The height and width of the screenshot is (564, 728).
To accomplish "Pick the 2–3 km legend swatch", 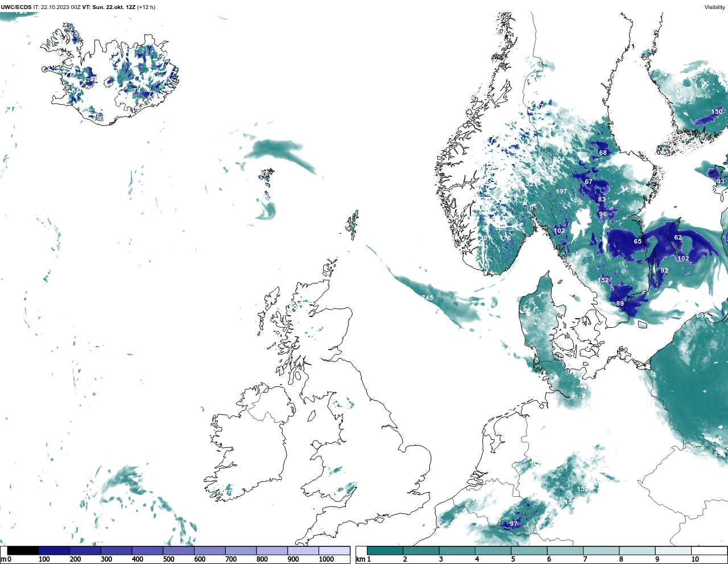I will click(x=421, y=550).
